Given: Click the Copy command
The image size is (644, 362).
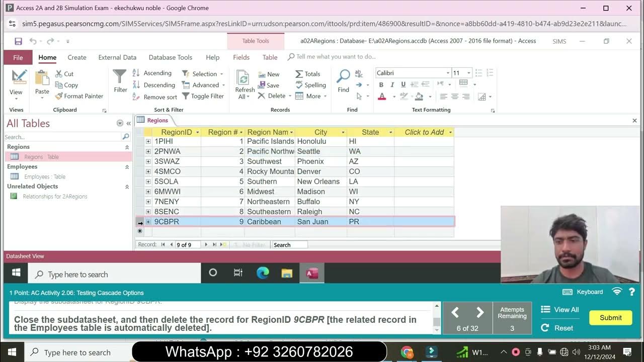Looking at the screenshot, I should click(66, 85).
